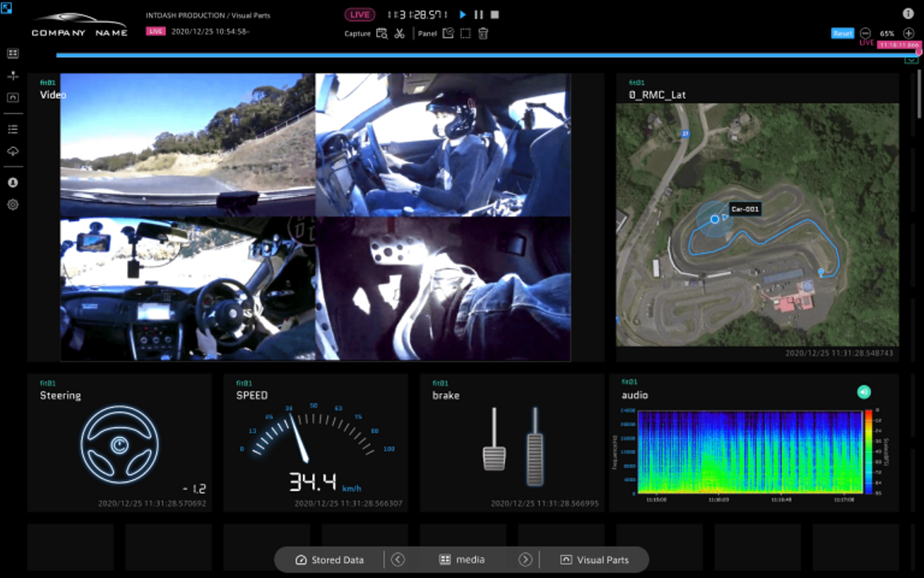Click the fullscreen arrow icon at top-left corner
The height and width of the screenshot is (578, 924).
point(6,8)
